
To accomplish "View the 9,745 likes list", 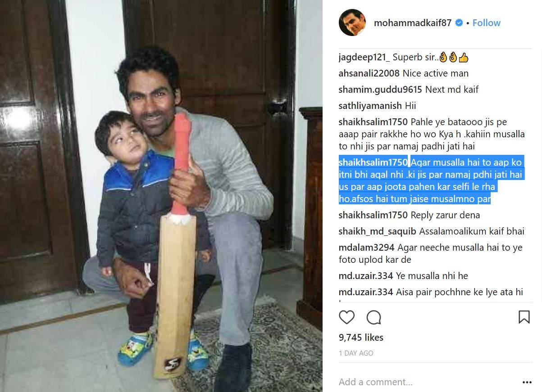I will (x=361, y=338).
